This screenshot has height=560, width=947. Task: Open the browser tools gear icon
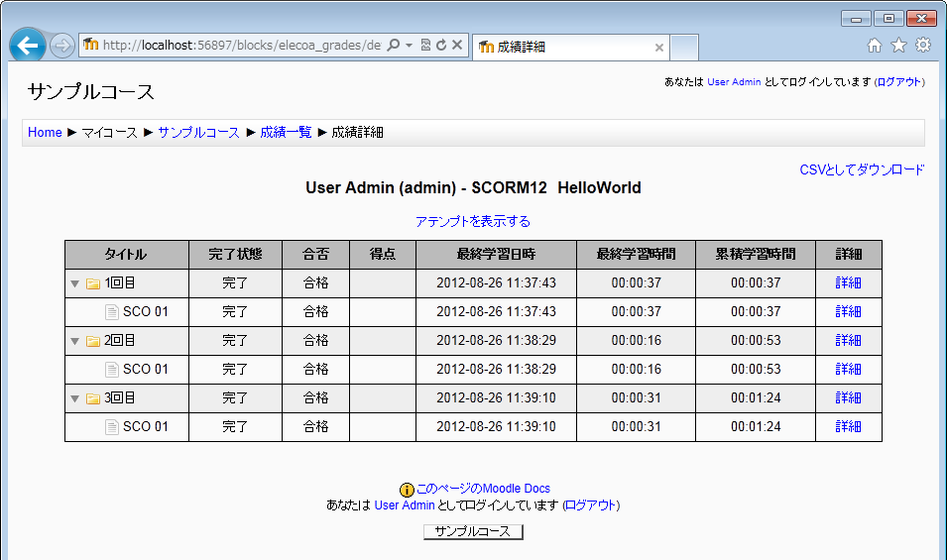pos(923,46)
